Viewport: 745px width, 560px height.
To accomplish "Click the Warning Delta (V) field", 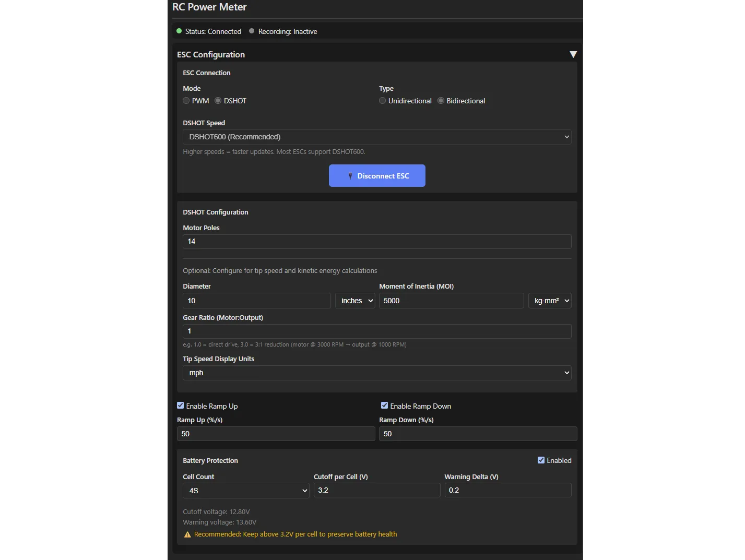I will point(508,490).
